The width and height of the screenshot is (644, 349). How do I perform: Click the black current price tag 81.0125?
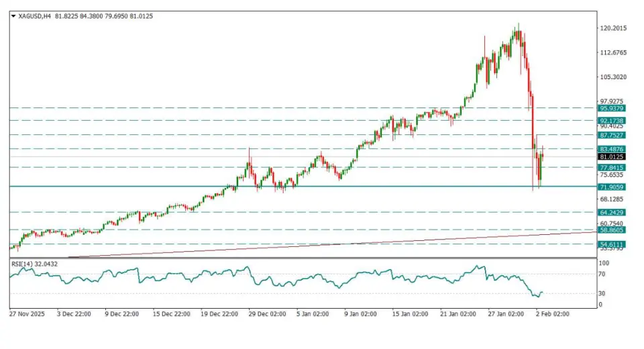[x=612, y=157]
